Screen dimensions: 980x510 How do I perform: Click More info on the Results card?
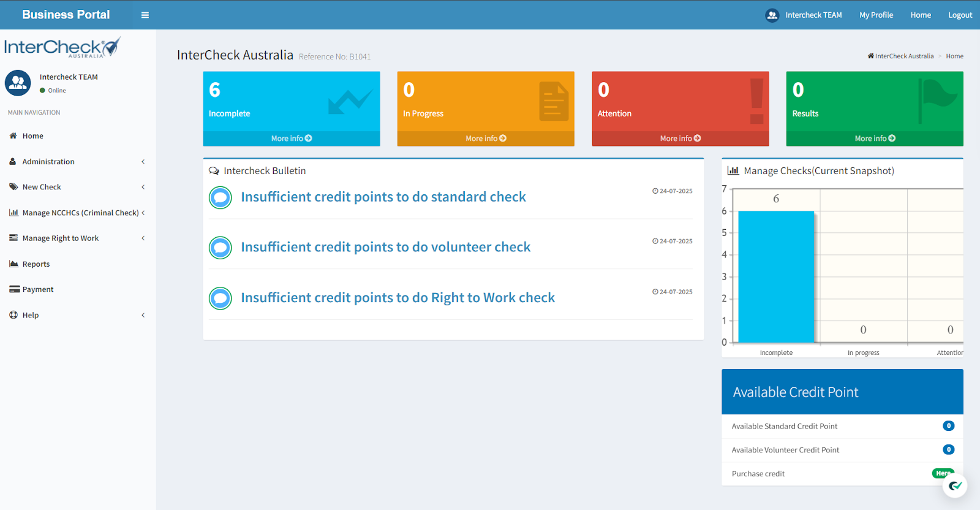(x=875, y=139)
